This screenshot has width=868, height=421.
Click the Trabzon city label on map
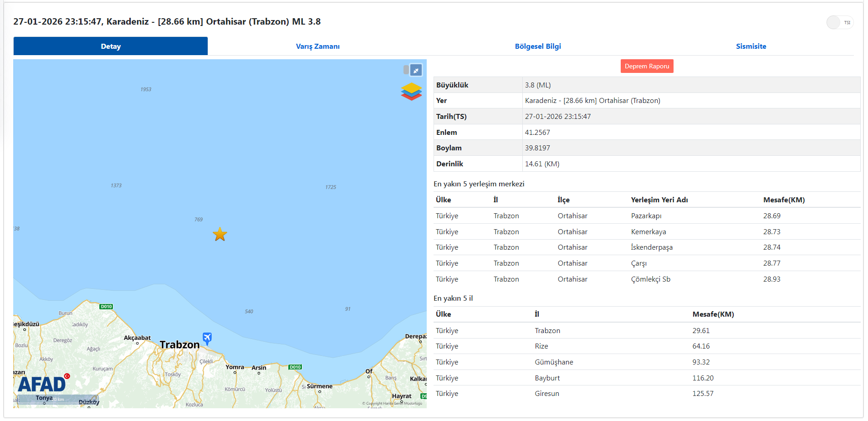[179, 345]
